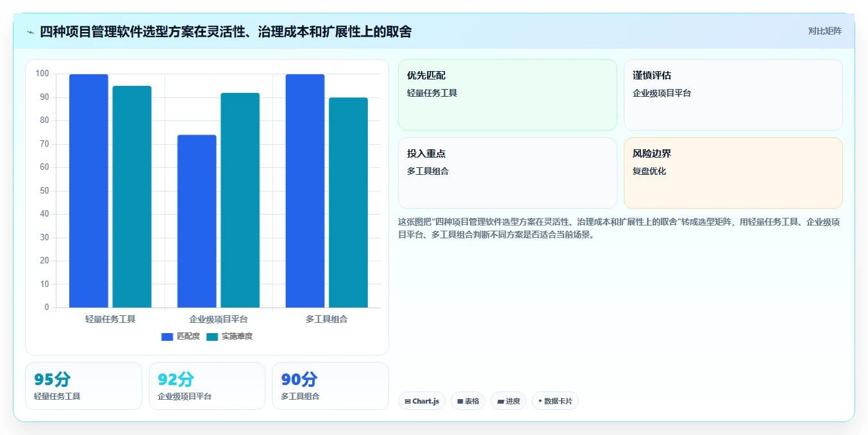Click the icon inside the 表格 tag

(x=460, y=402)
